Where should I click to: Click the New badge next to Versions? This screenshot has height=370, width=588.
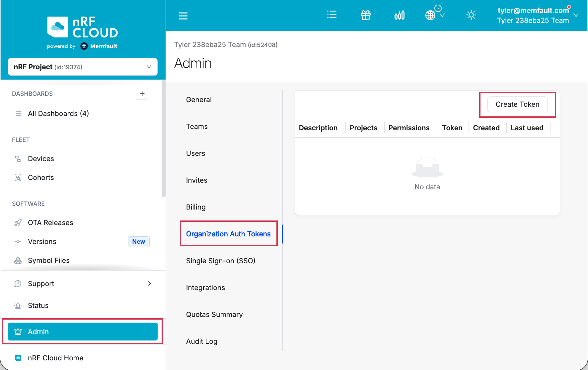coord(139,242)
